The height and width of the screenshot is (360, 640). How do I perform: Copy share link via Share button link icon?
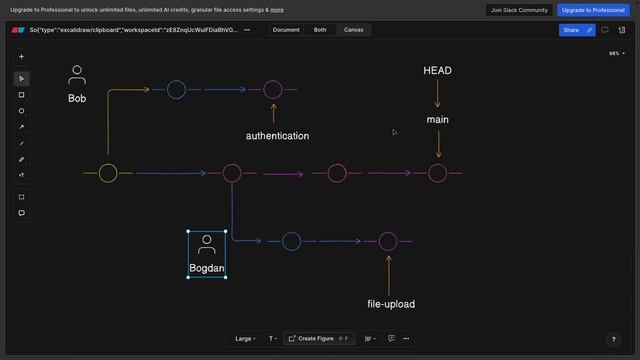tap(589, 30)
